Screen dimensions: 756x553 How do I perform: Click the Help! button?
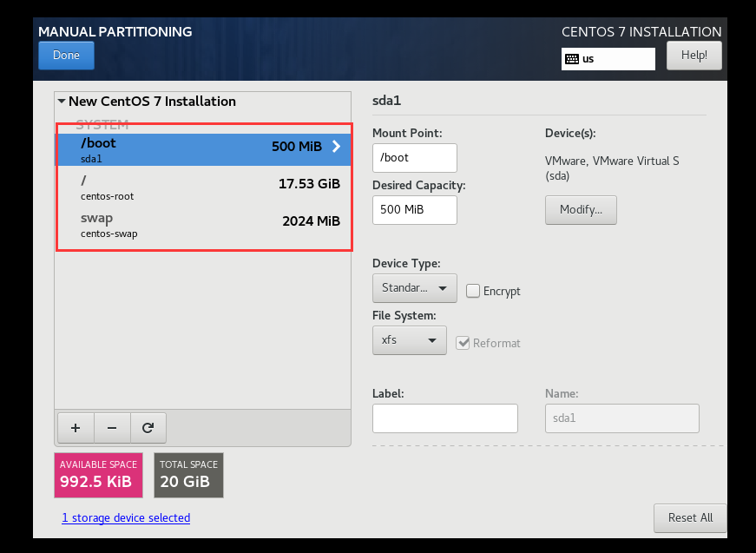pos(694,56)
